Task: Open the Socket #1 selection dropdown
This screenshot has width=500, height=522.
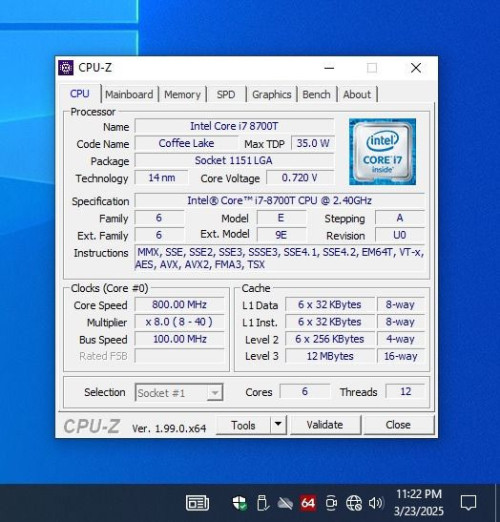Action: point(179,393)
